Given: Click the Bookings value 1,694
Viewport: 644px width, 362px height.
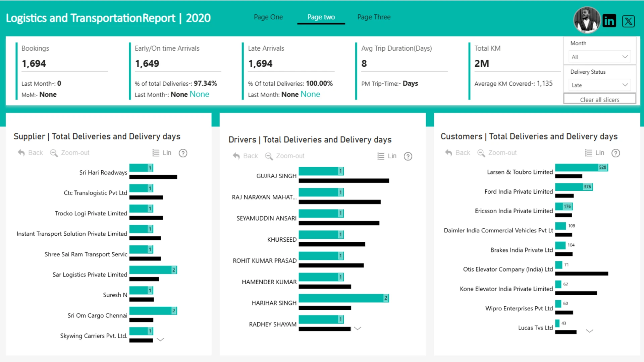Looking at the screenshot, I should (x=34, y=64).
